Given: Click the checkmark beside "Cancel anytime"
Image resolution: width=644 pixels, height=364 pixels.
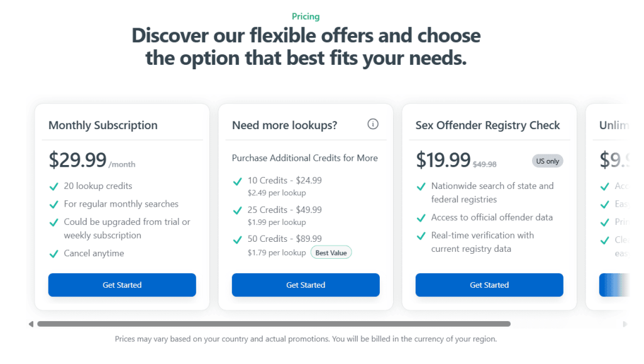Looking at the screenshot, I should pos(53,253).
